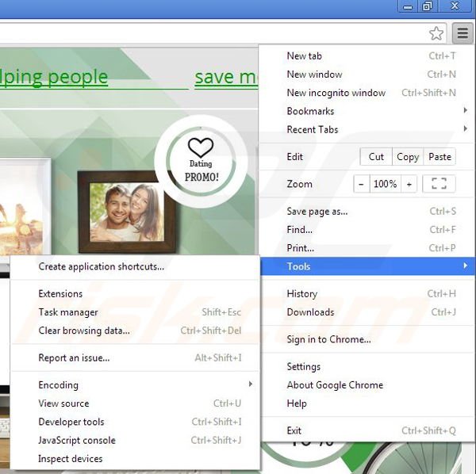Click the Copy button
Screen dimensions: 476x474
point(408,157)
